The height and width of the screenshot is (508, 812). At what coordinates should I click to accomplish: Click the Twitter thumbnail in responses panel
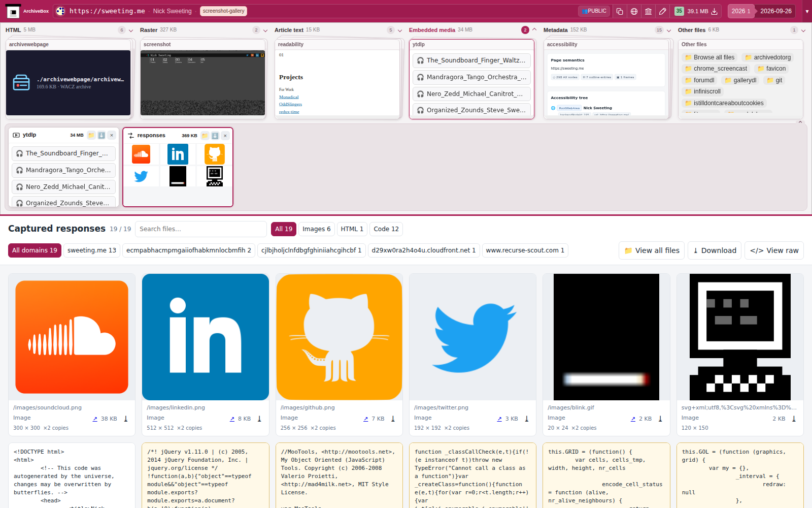click(141, 176)
